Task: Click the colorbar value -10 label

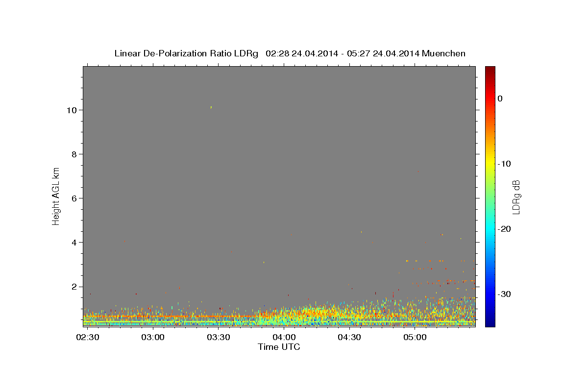Action: coord(504,164)
